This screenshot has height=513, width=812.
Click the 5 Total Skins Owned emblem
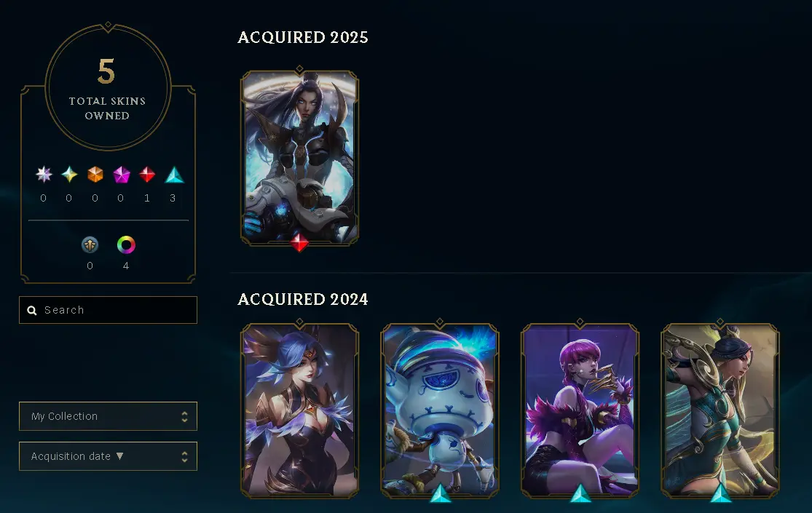pyautogui.click(x=108, y=87)
